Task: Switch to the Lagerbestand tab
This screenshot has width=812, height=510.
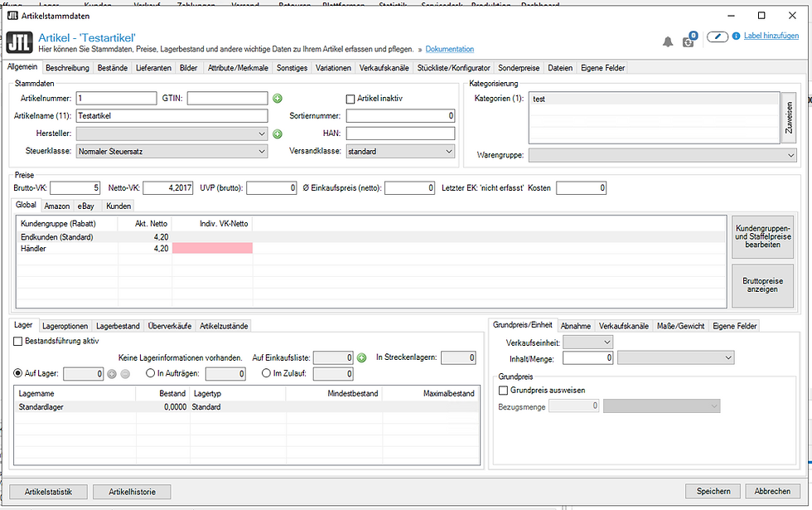Action: 118,326
